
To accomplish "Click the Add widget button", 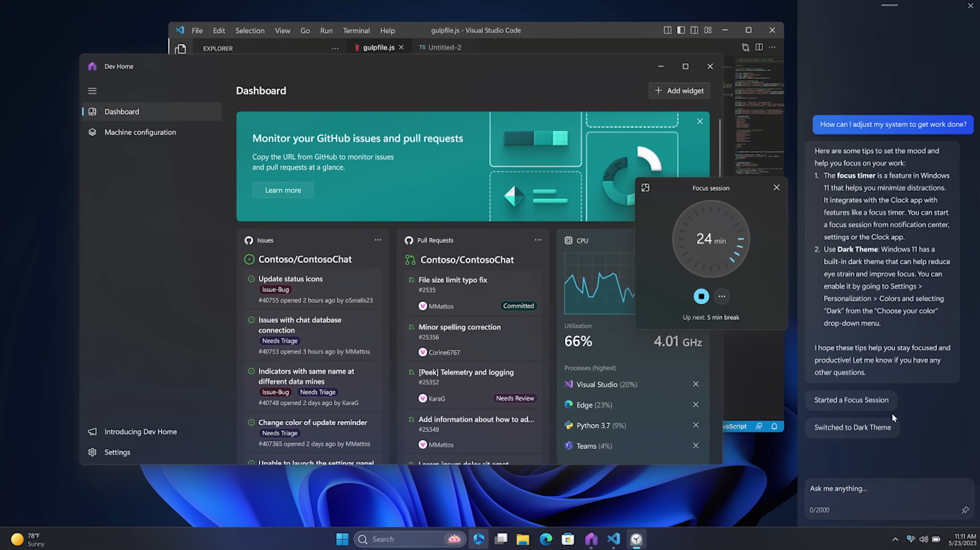I will pos(679,90).
